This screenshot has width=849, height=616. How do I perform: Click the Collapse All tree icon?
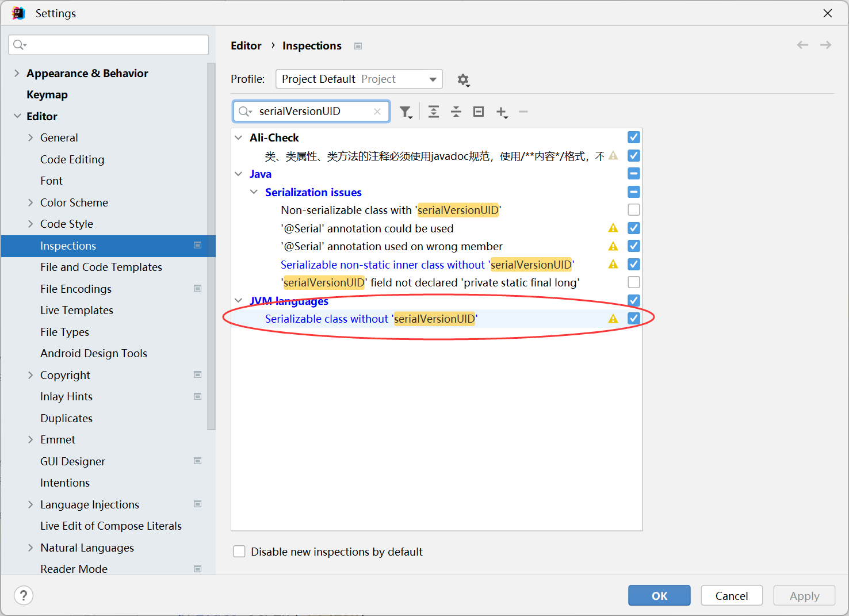(456, 112)
